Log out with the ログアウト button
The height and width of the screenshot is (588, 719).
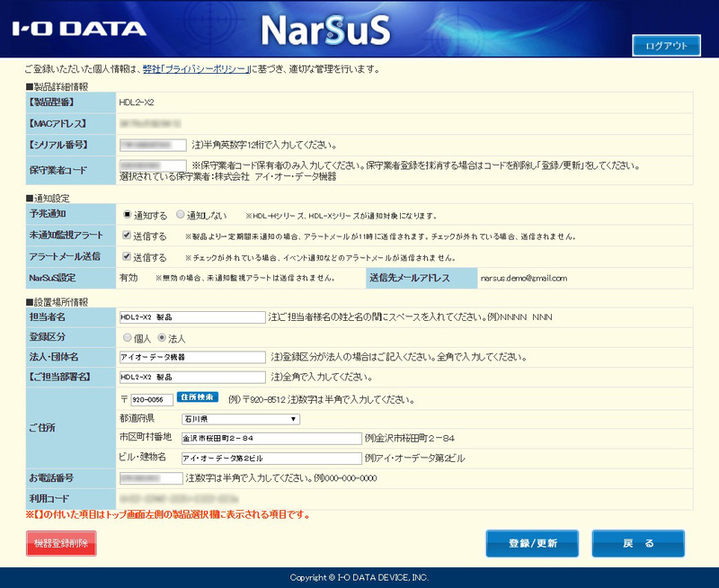[x=666, y=46]
